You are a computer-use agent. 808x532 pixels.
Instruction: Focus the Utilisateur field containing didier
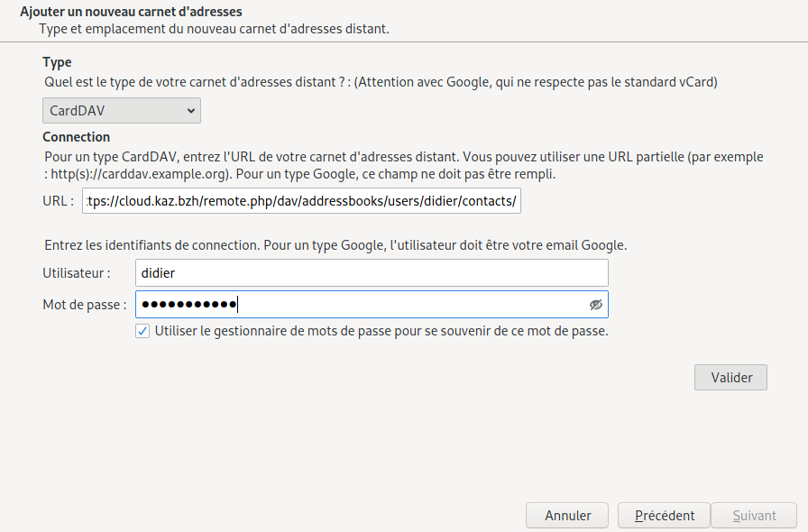tap(371, 273)
